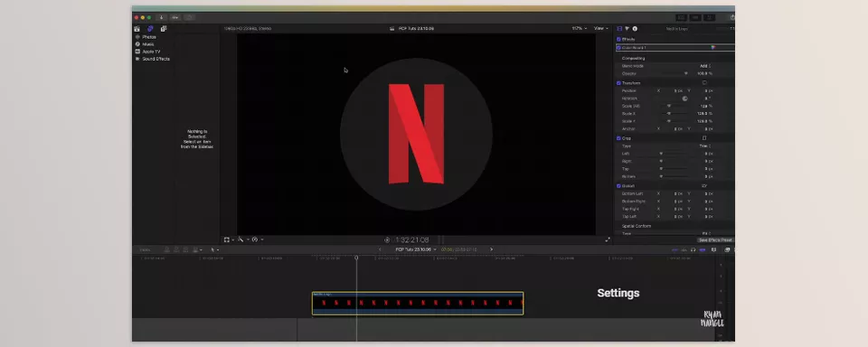Viewport: 868px width, 347px height.
Task: Click the Distort onscreen controls icon
Action: (x=704, y=186)
